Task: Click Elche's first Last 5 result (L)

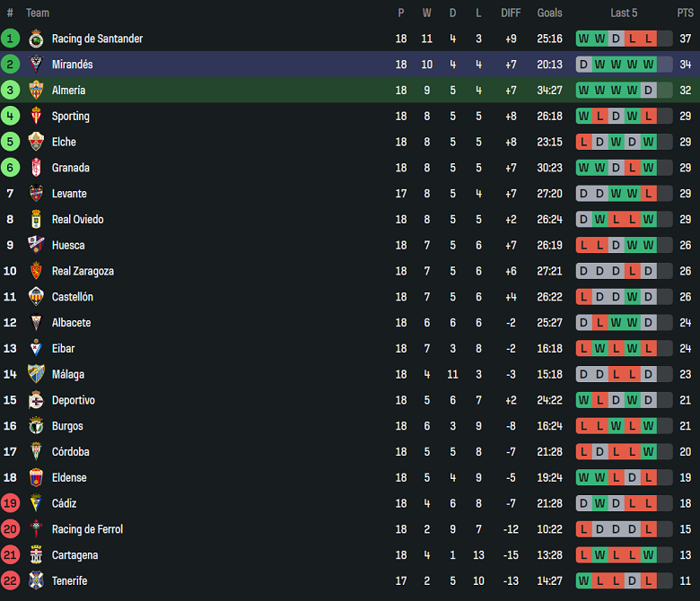Action: click(x=583, y=142)
